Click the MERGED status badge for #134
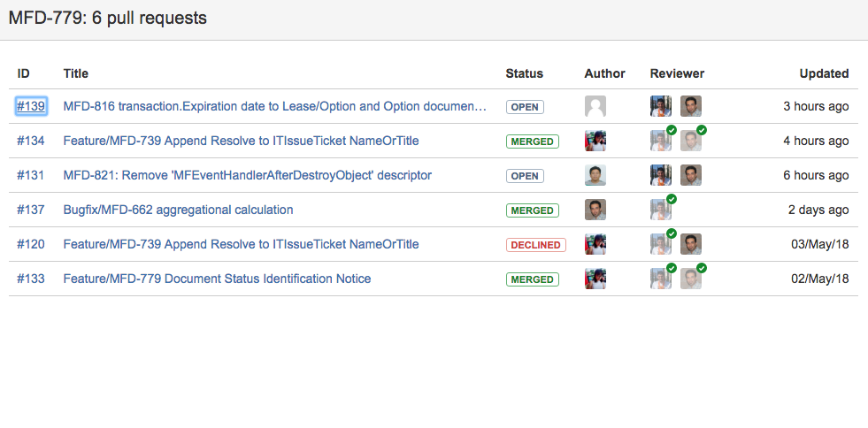The width and height of the screenshot is (868, 428). click(532, 141)
